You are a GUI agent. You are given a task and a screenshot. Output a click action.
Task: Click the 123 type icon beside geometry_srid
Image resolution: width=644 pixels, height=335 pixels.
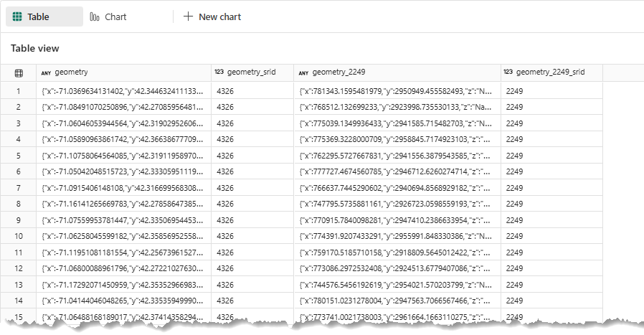219,72
